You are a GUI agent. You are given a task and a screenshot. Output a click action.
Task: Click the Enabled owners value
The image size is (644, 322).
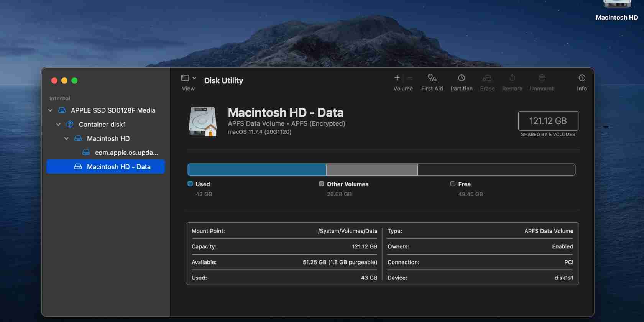[562, 247]
